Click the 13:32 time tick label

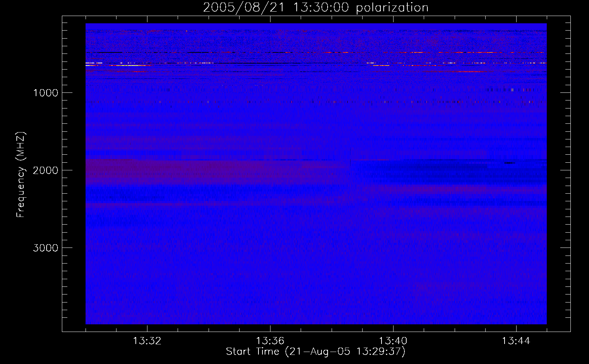click(147, 341)
